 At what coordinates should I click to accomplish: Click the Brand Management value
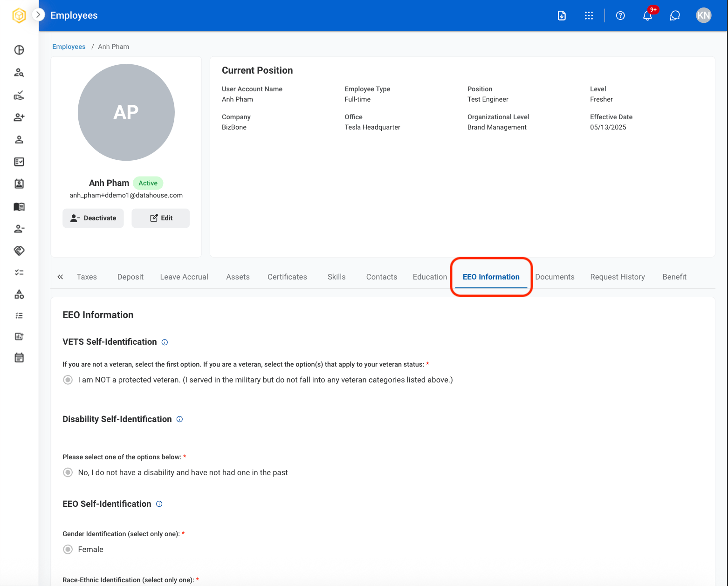(497, 127)
